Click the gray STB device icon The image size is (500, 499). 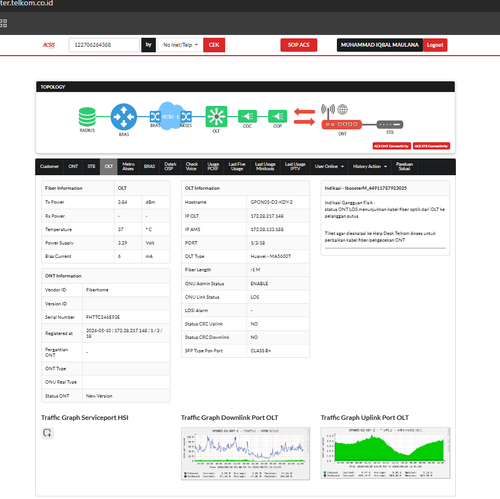(390, 124)
